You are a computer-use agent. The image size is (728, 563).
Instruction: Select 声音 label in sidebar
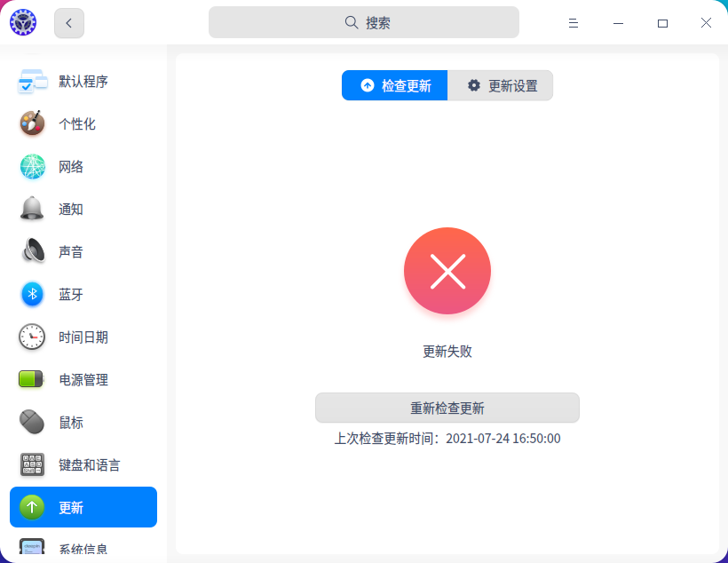(70, 252)
